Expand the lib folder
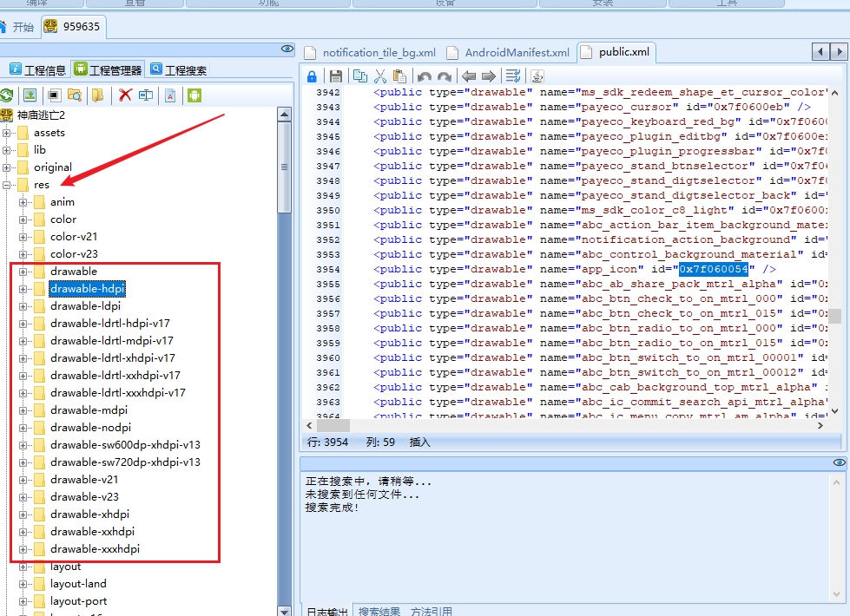The height and width of the screenshot is (616, 850). point(6,150)
